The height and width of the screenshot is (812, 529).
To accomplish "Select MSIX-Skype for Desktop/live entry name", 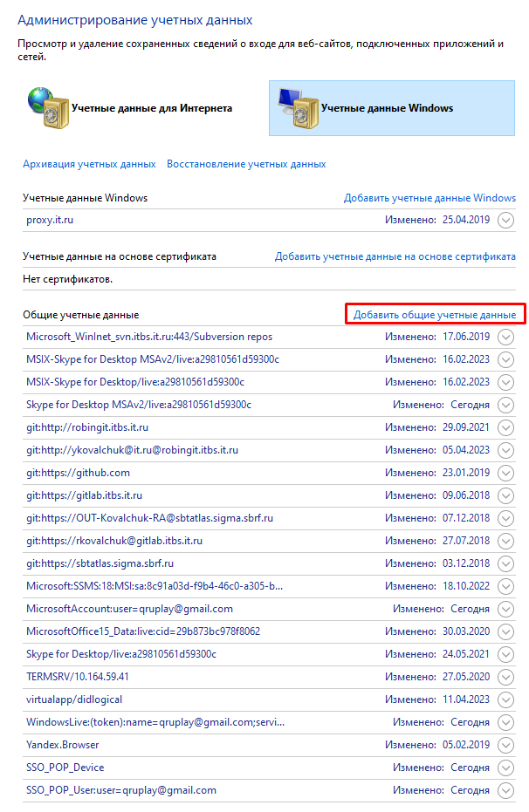I will point(135,383).
